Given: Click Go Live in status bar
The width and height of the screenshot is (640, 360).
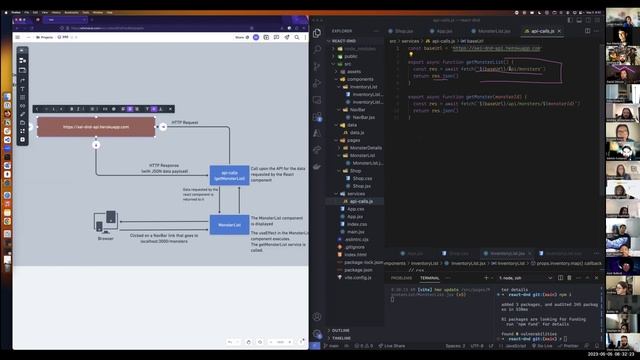Looking at the screenshot, I should pos(542,346).
